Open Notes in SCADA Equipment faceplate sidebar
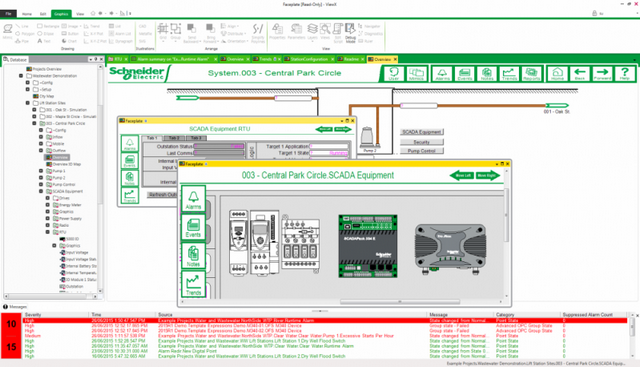 (x=193, y=256)
